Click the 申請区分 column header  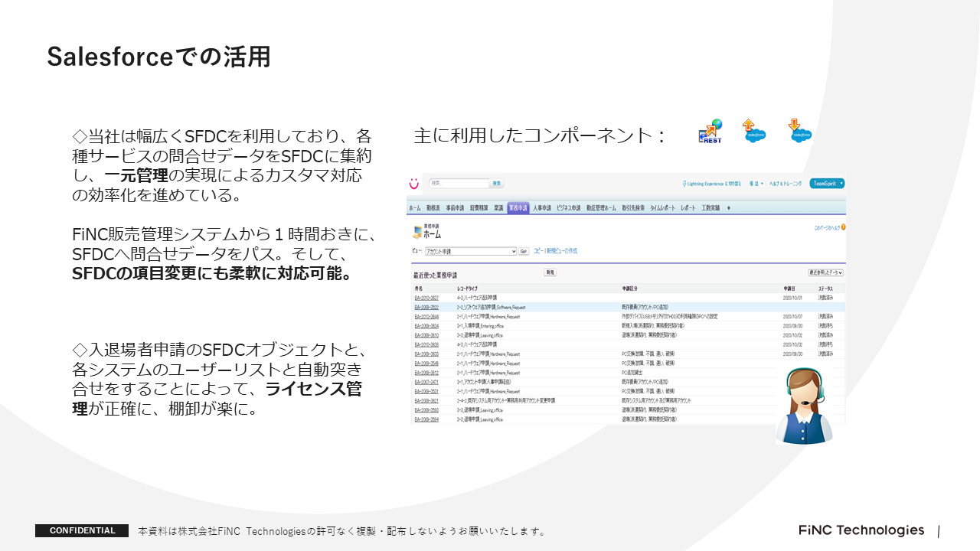click(x=629, y=288)
